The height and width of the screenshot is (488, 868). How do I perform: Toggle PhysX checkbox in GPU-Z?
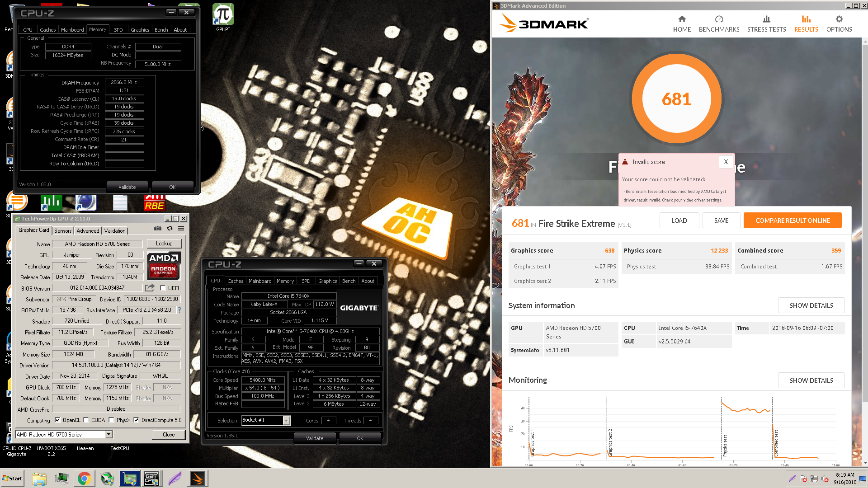coord(111,420)
